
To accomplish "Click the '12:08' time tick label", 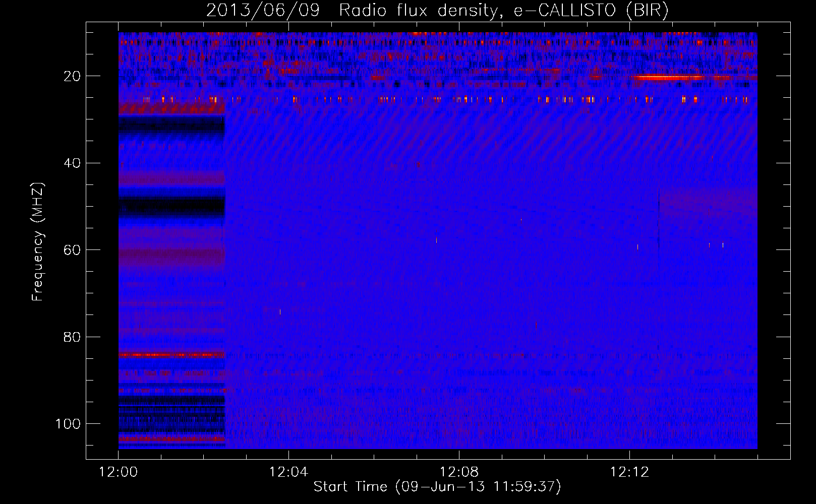I will point(459,472).
